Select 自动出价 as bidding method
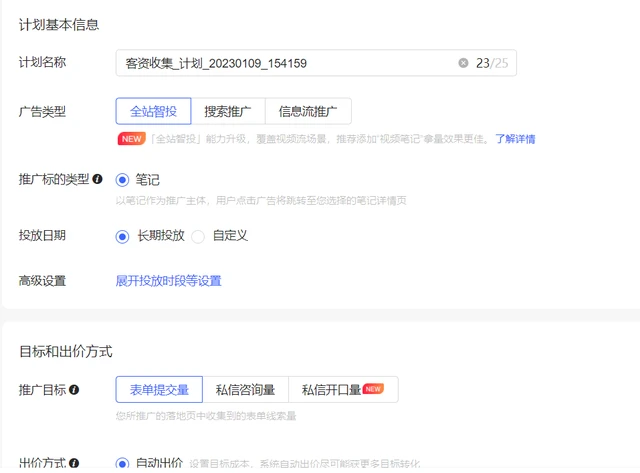Screen dimensions: 640x473 click(x=123, y=464)
